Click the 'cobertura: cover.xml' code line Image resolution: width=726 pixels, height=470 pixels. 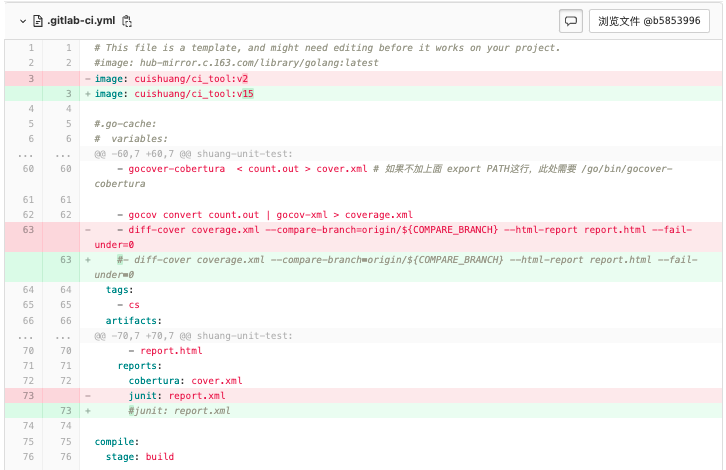pos(185,381)
